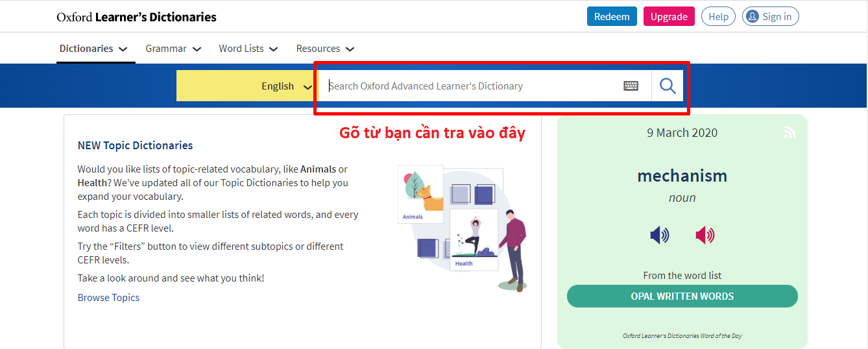
Task: Click the Animals illustration card
Action: point(420,194)
